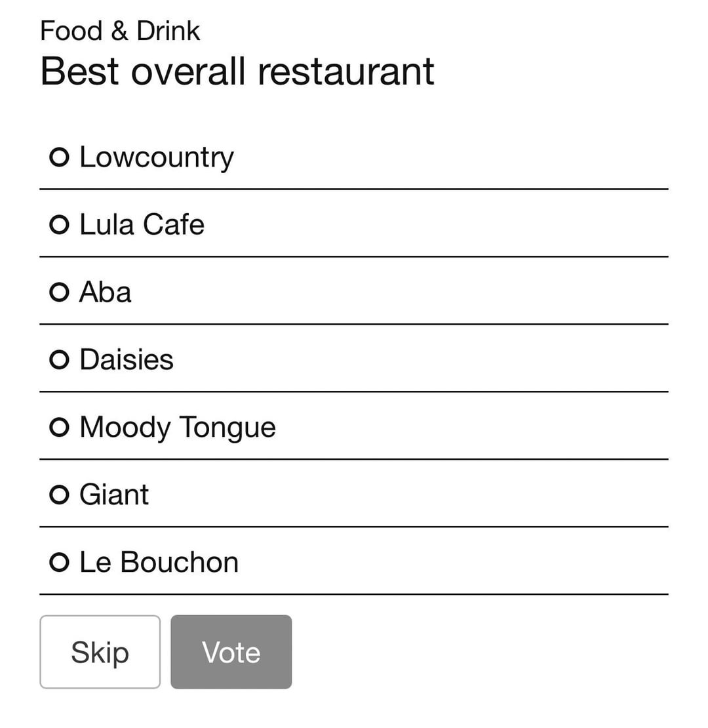Viewport: 708px width, 728px height.
Task: Click the divider line under Lowcountry
Action: (x=354, y=189)
